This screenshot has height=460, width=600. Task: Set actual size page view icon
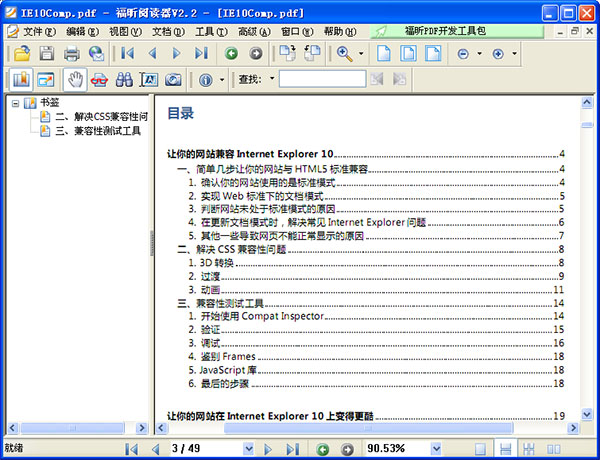click(x=384, y=53)
